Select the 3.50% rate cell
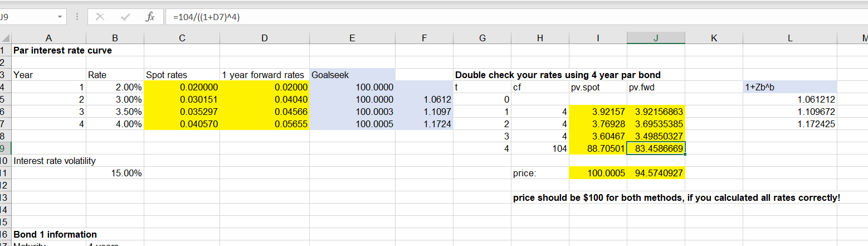Image resolution: width=868 pixels, height=246 pixels. [x=115, y=112]
